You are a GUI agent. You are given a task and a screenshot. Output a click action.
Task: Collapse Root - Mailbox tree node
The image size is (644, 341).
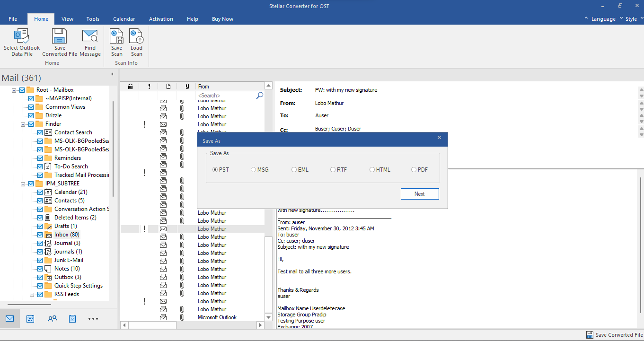tap(14, 90)
